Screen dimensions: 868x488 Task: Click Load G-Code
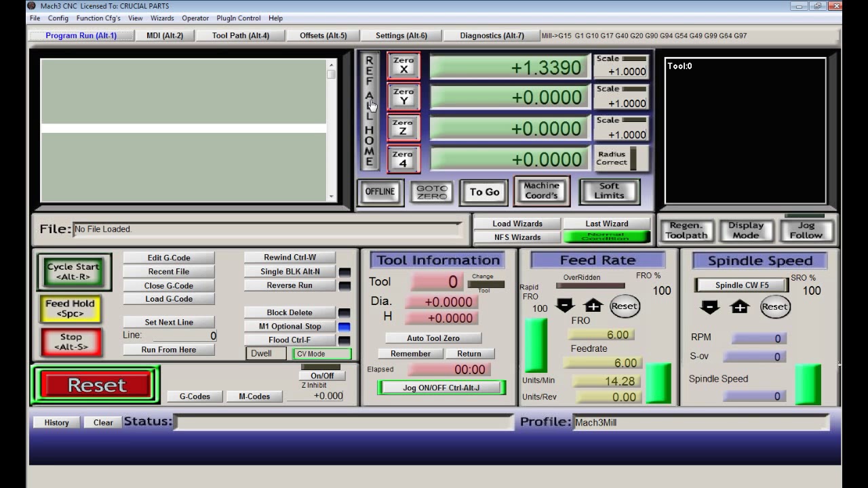[x=169, y=299]
